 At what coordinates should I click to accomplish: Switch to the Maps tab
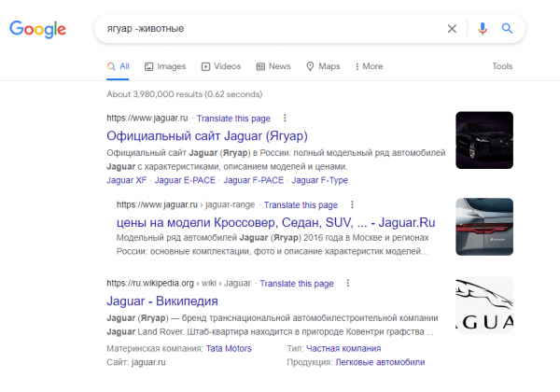coord(323,66)
